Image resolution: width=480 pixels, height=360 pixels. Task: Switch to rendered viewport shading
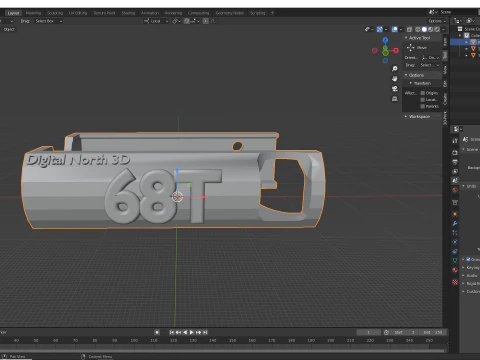(437, 29)
